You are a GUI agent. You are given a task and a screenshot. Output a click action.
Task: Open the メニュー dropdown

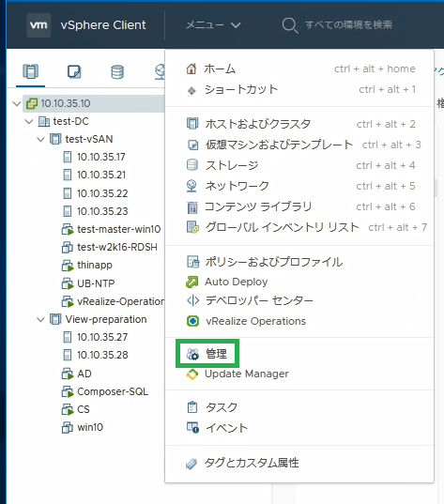click(213, 25)
